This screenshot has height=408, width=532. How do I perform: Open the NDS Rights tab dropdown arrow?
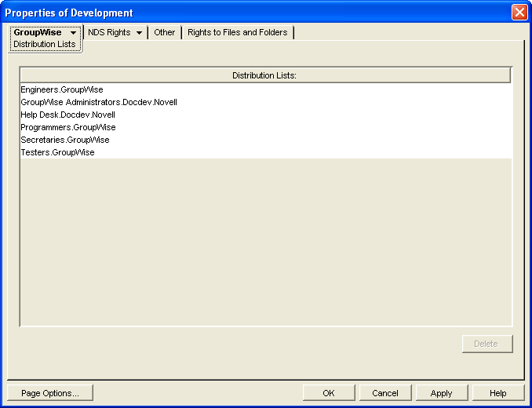point(139,33)
